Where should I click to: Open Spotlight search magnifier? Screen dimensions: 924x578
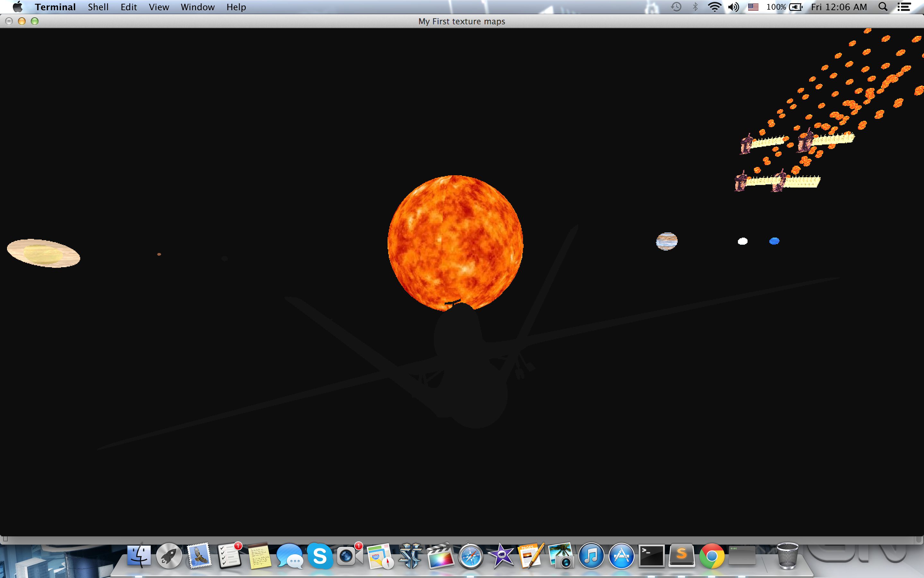(883, 7)
